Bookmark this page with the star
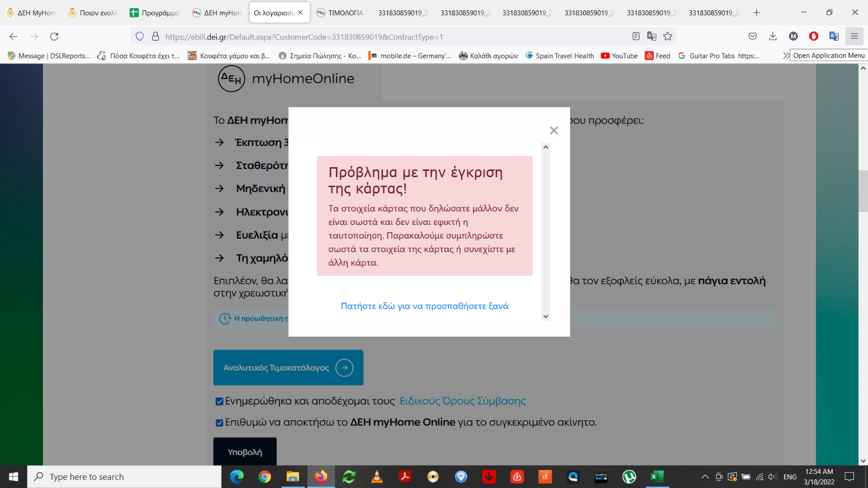Screen dimensions: 868x488 pyautogui.click(x=668, y=36)
